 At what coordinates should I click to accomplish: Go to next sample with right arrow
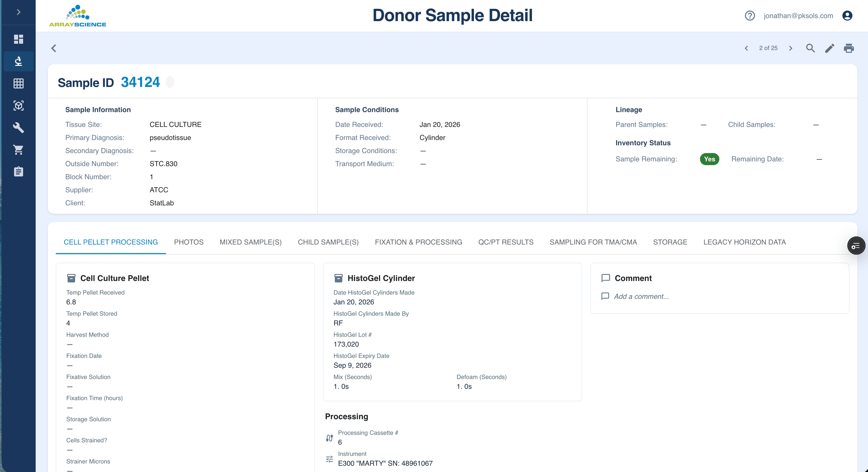[790, 48]
